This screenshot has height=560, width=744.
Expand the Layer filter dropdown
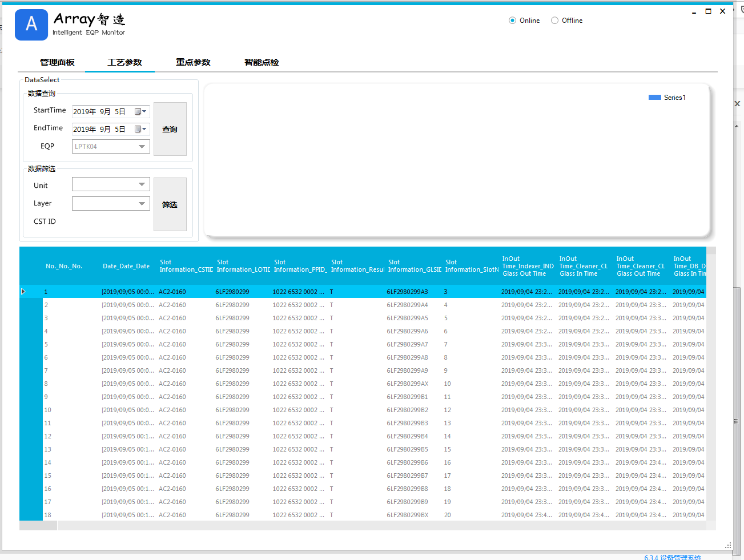142,204
